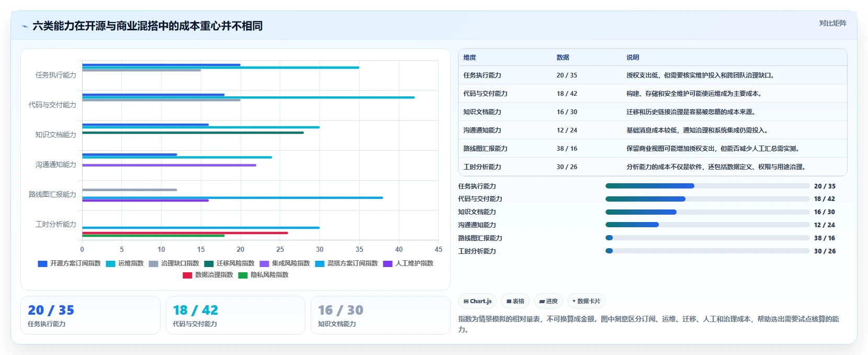Screen dimensions: 868x355
Task: Click the table cell value 18 / 42
Action: [x=567, y=94]
